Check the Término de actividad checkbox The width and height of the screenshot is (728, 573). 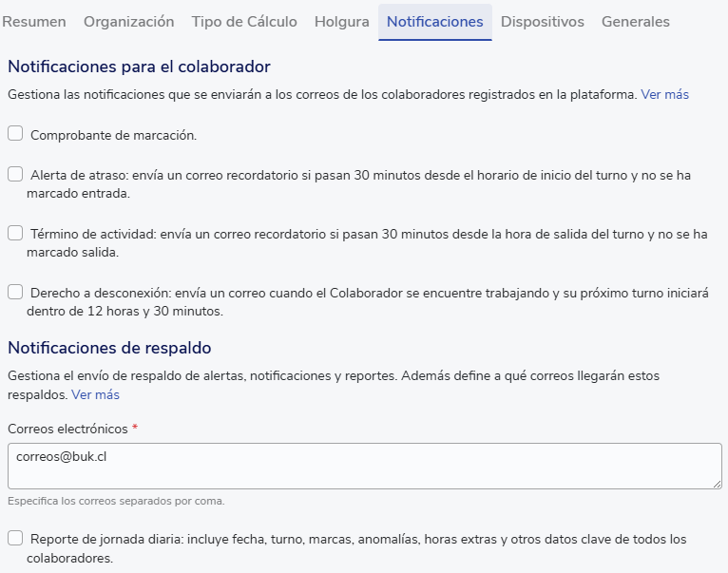15,233
